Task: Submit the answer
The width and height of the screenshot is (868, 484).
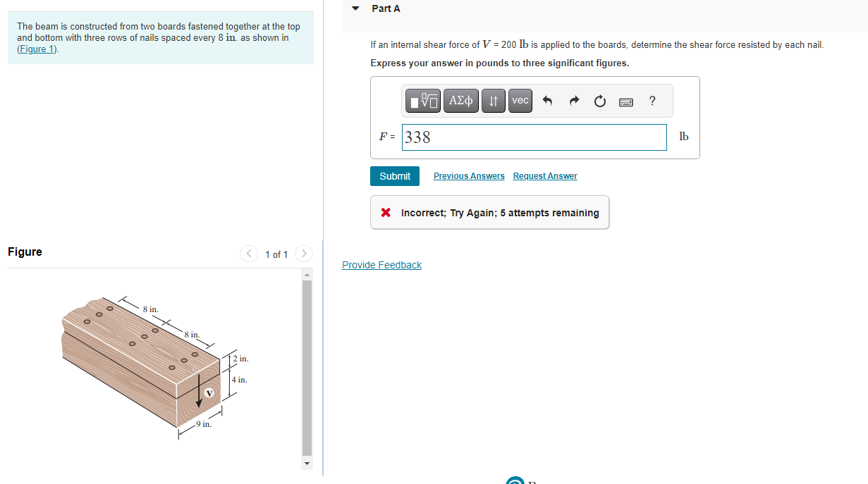Action: pyautogui.click(x=394, y=175)
